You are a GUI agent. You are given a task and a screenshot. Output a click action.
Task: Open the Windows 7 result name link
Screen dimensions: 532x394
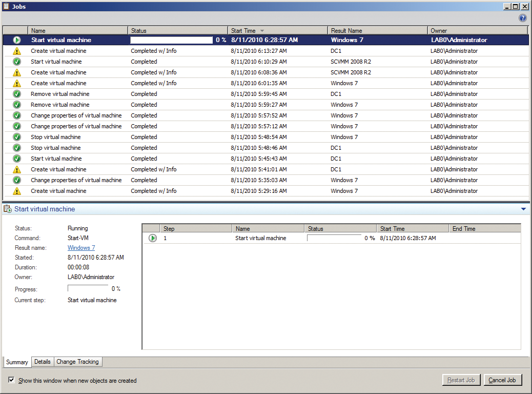click(81, 247)
